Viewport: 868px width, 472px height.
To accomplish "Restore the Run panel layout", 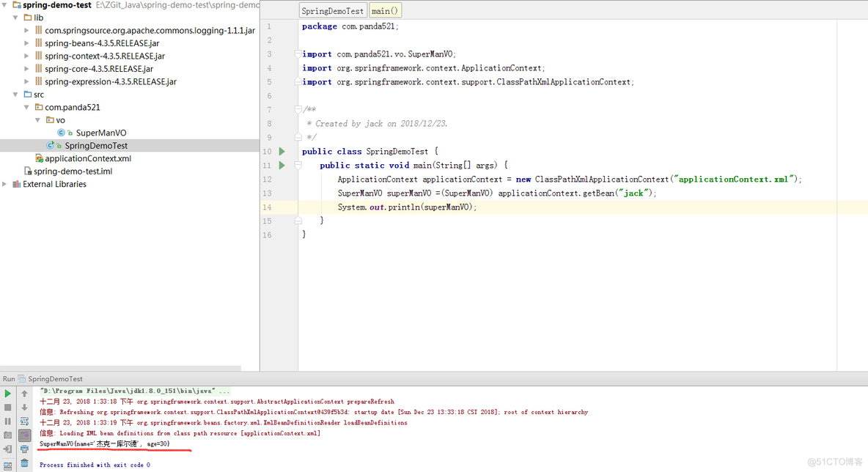I will point(8,466).
